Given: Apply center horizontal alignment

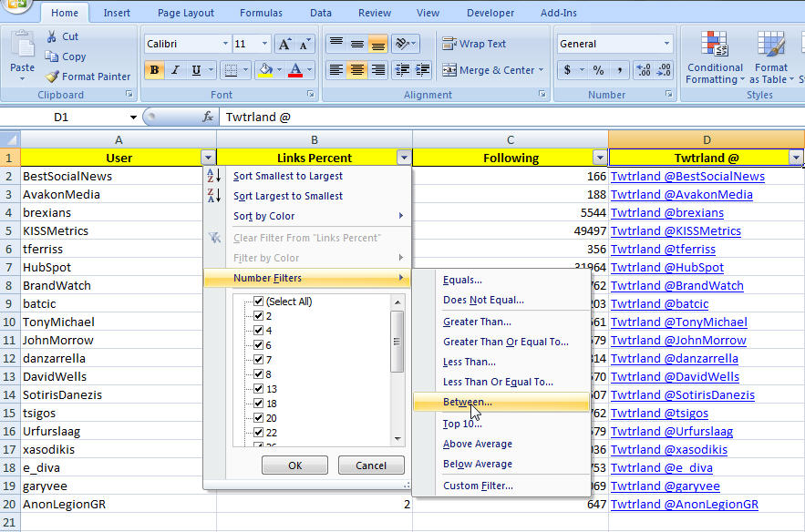Looking at the screenshot, I should [357, 70].
